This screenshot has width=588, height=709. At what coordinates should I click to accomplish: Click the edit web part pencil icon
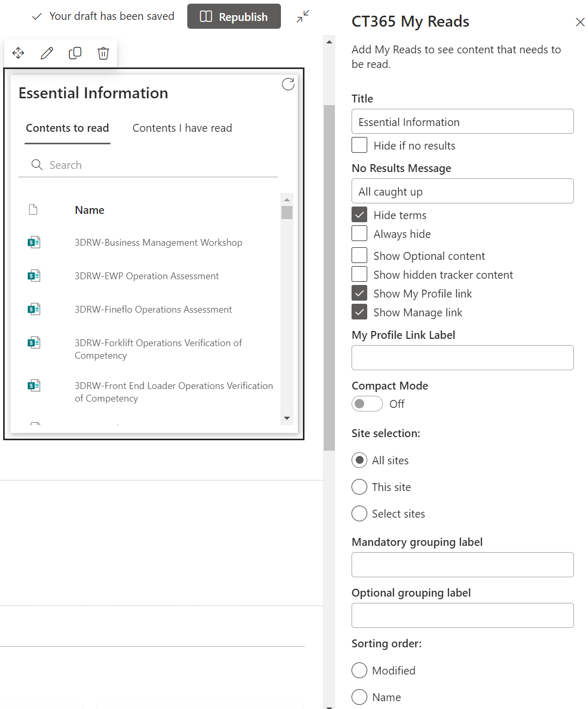47,53
